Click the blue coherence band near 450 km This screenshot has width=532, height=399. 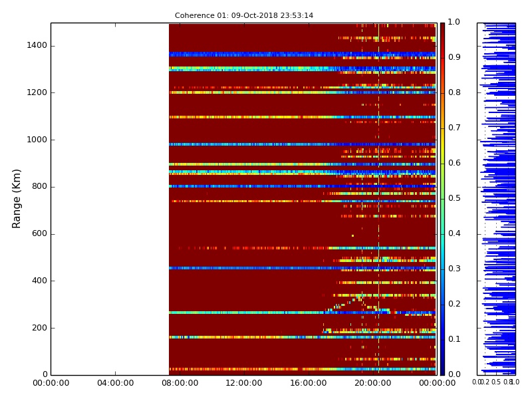(x=303, y=268)
